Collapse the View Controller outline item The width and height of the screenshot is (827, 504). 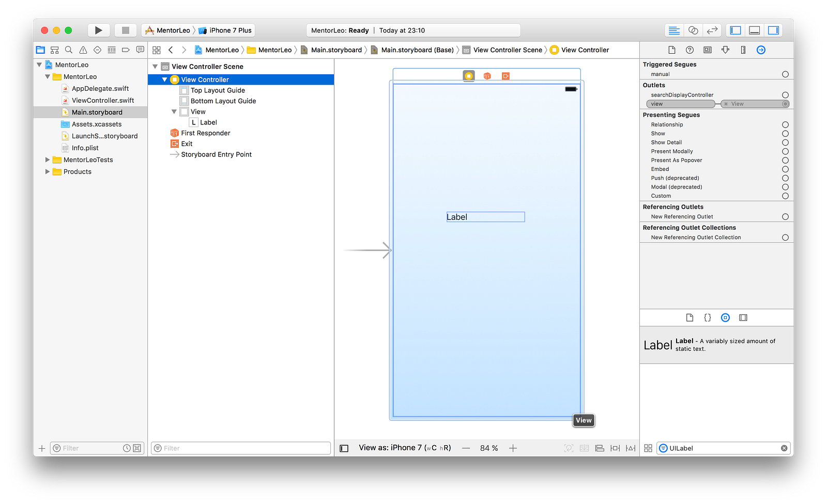tap(165, 80)
